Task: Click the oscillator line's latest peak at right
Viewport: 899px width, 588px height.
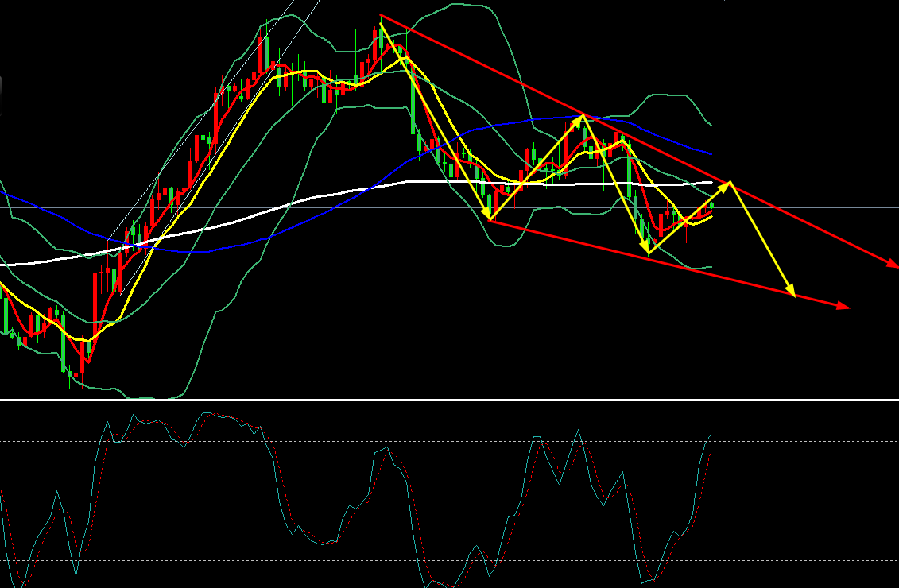Action: pyautogui.click(x=709, y=435)
